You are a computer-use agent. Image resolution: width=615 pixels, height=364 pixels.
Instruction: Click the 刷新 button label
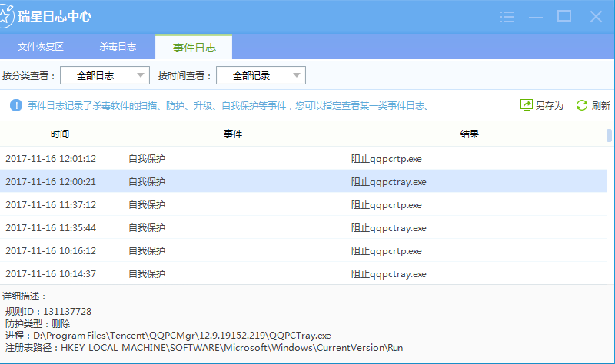pos(600,105)
